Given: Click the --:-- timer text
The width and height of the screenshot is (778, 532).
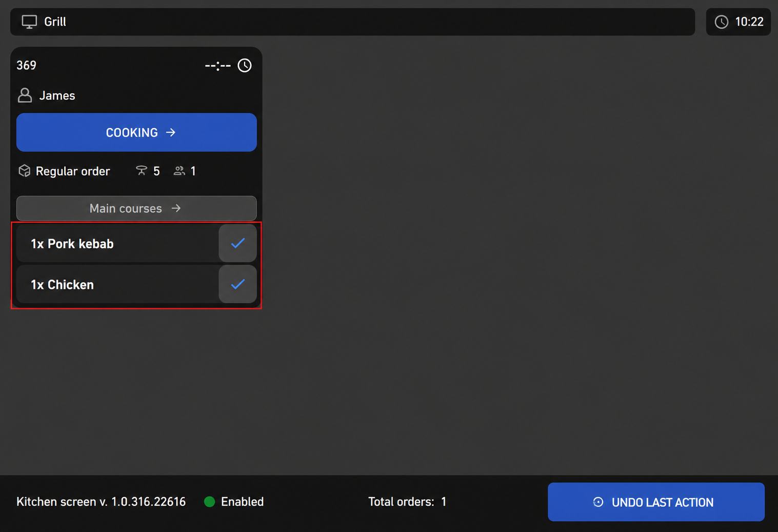Looking at the screenshot, I should [218, 65].
